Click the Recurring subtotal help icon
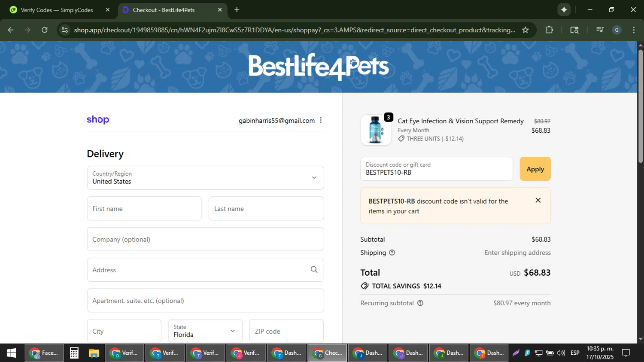The height and width of the screenshot is (362, 644). point(420,303)
